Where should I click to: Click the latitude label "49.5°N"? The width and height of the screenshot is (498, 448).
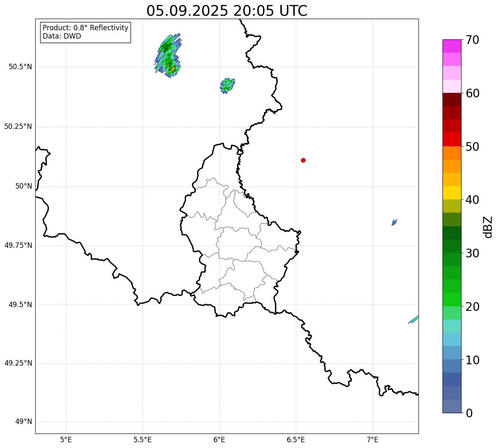click(x=20, y=305)
